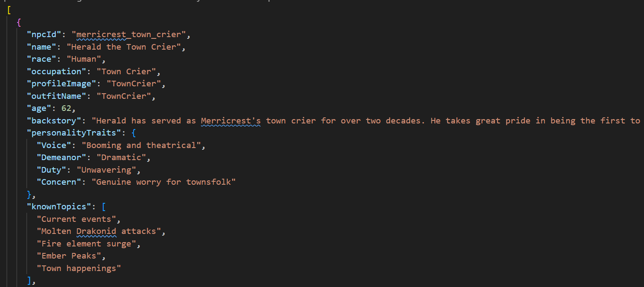The width and height of the screenshot is (644, 287).
Task: Click "Genuine worry for townsfolk" string
Action: [x=164, y=182]
